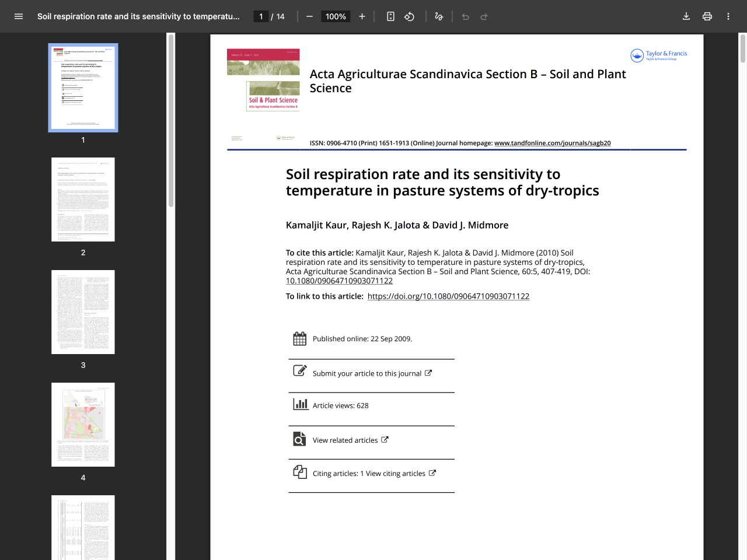Click the rotate counterclockwise icon
Screen dimensions: 747x560
(x=409, y=16)
